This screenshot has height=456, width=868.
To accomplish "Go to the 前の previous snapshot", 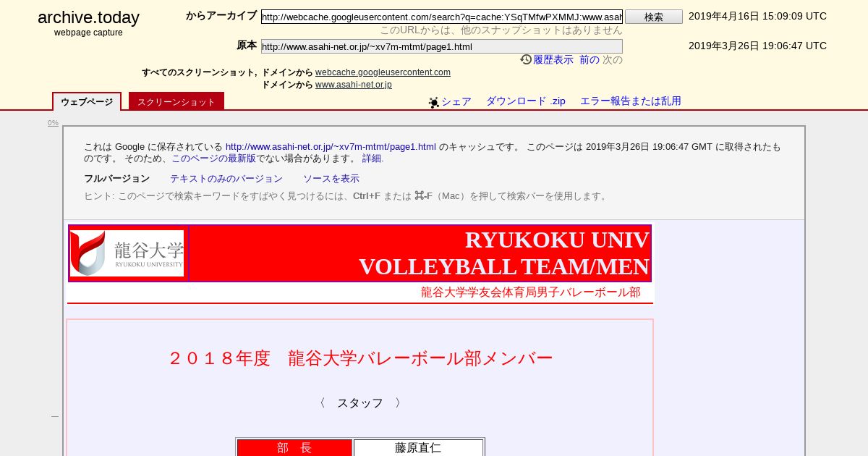I will coord(589,59).
